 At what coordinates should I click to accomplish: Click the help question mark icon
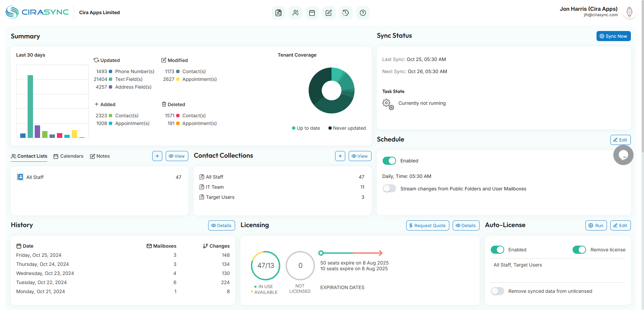pyautogui.click(x=362, y=13)
